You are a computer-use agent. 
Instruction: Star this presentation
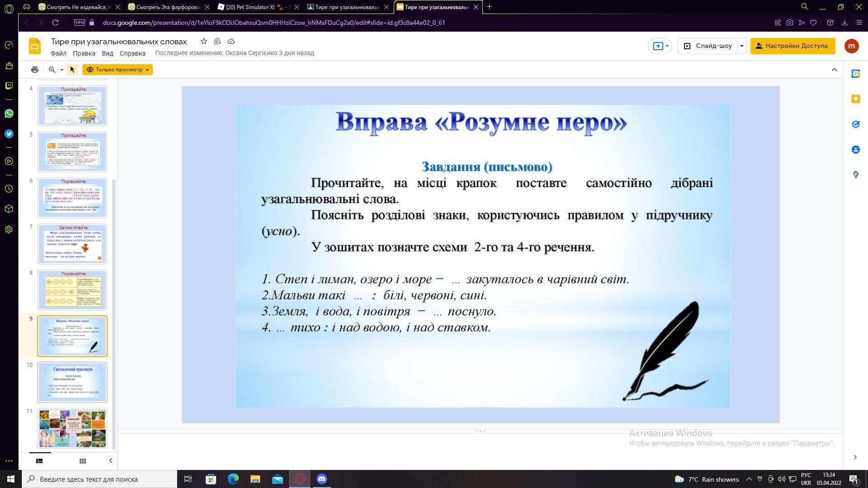coord(204,41)
